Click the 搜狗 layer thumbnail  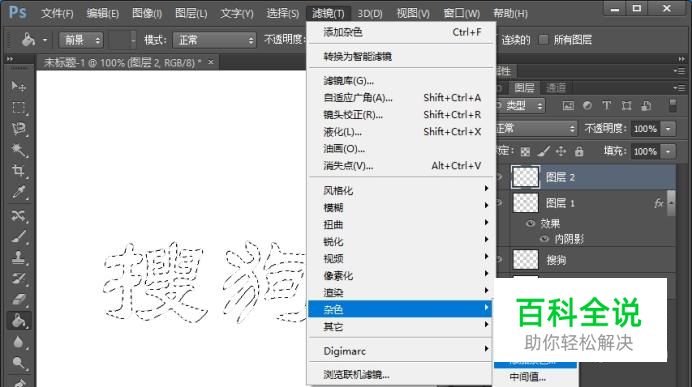pos(526,260)
